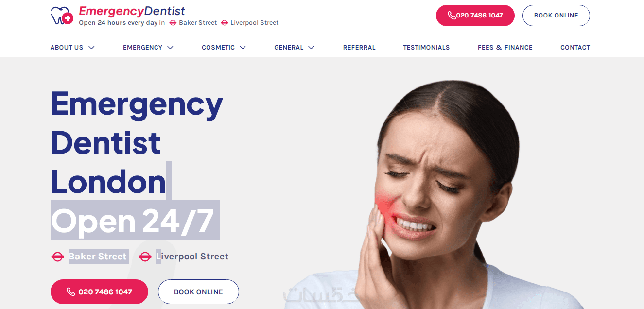Expand the General menu chevron
This screenshot has width=644, height=309.
point(311,48)
